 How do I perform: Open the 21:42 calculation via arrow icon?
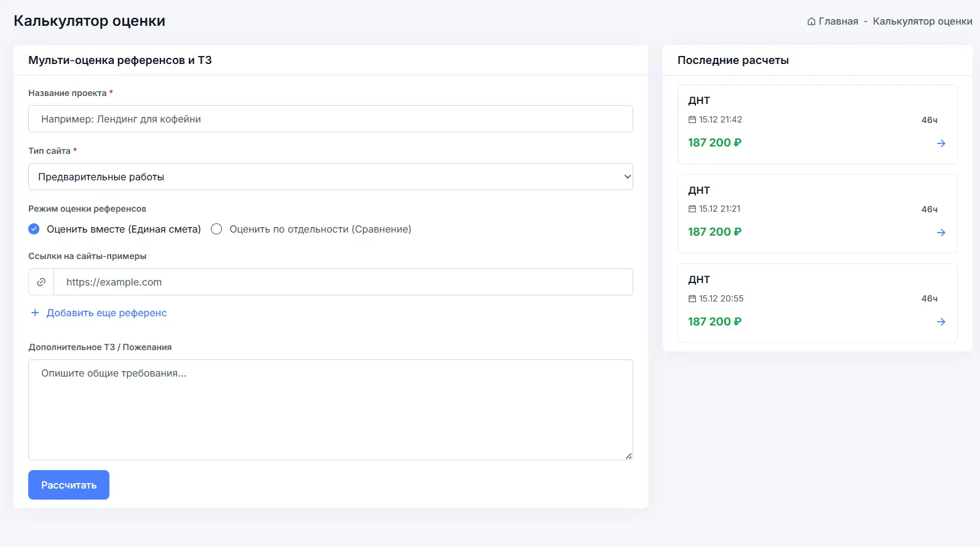tap(941, 143)
